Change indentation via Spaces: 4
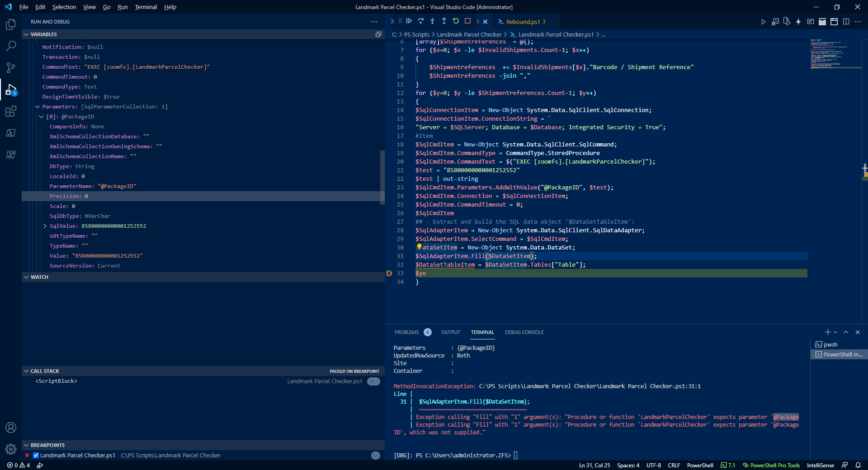The image size is (868, 470). (628, 465)
